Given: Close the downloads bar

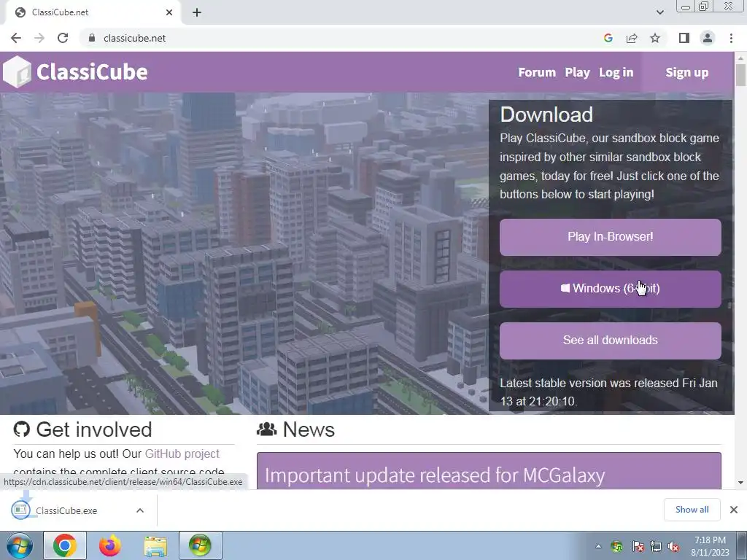Looking at the screenshot, I should tap(734, 510).
